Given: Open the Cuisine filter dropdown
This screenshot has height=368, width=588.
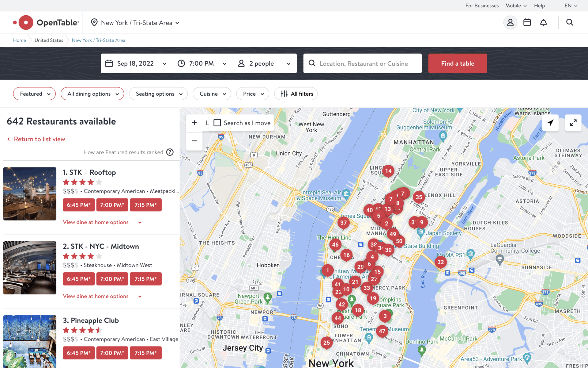Looking at the screenshot, I should (212, 94).
